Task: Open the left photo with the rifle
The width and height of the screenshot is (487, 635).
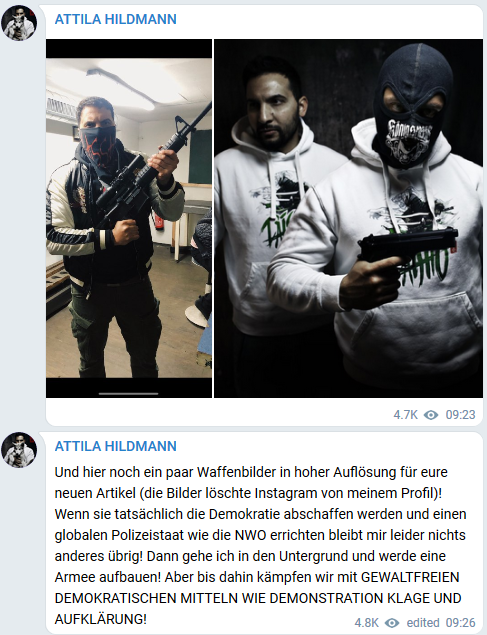Action: 129,218
